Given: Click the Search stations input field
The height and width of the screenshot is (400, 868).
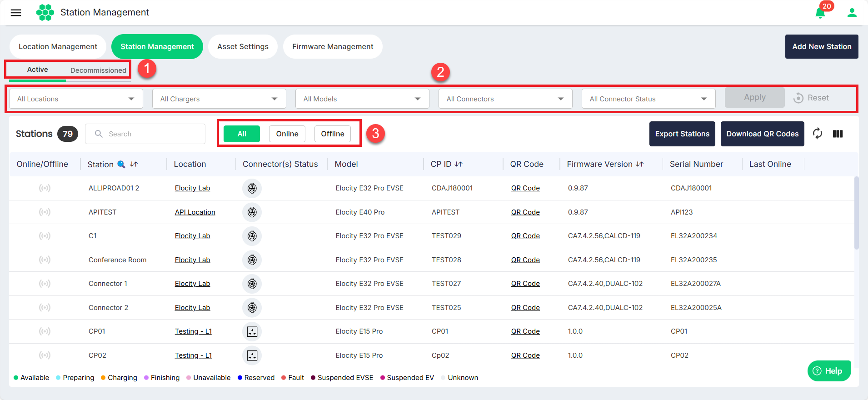Looking at the screenshot, I should 145,134.
